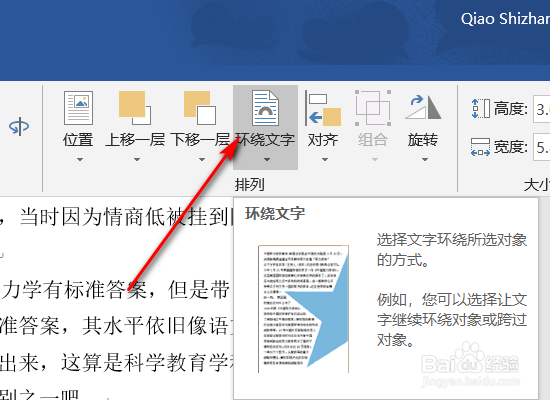550x400 pixels.
Task: Click the disabled Group (组合) icon
Action: [373, 108]
